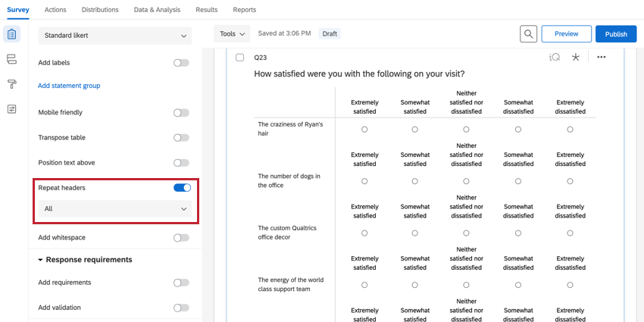Click the star icon on Q23
644x322 pixels.
[x=576, y=58]
